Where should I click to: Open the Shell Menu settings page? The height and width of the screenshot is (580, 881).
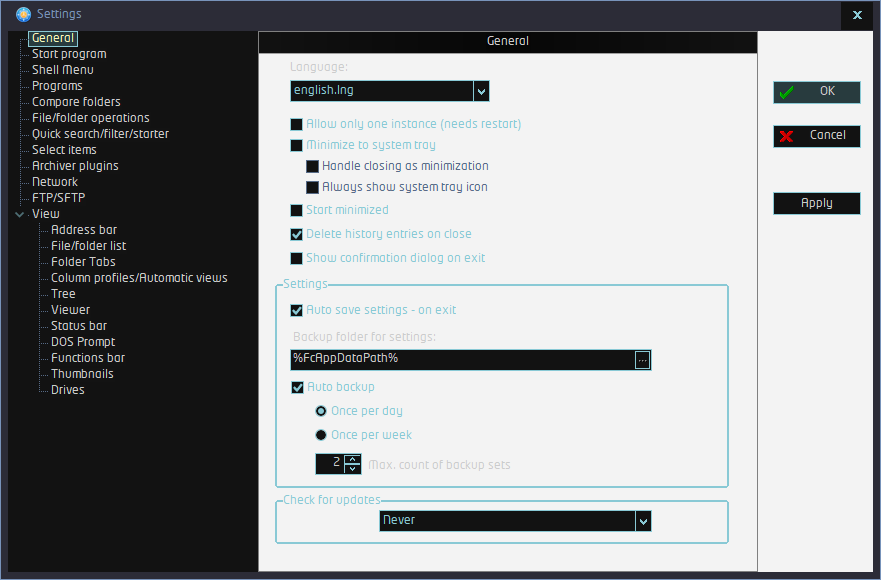tap(62, 70)
